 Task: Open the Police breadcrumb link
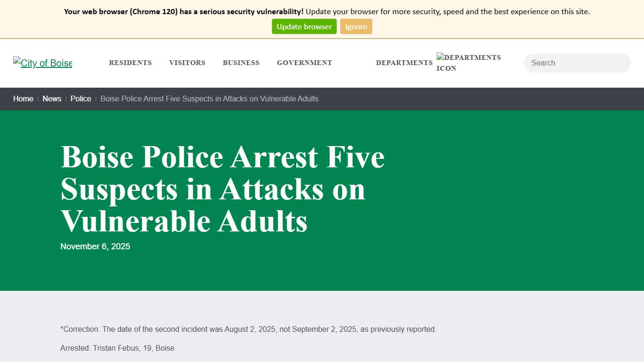(81, 99)
